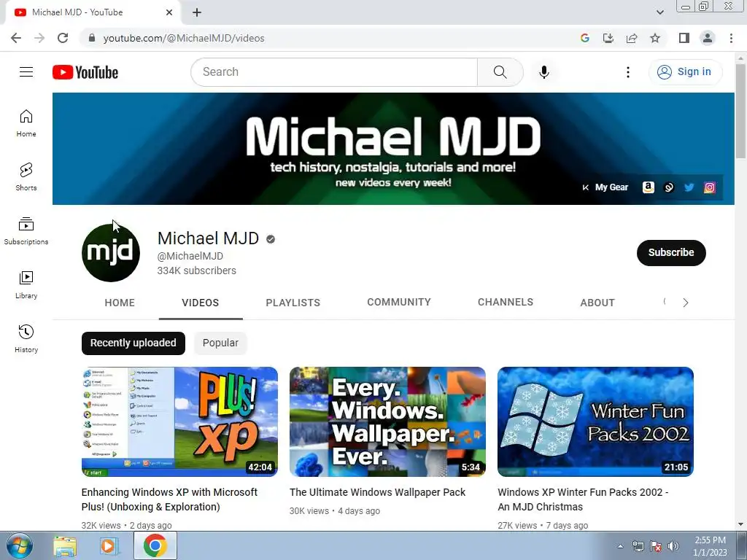Bookmark this page with star icon

tap(655, 38)
